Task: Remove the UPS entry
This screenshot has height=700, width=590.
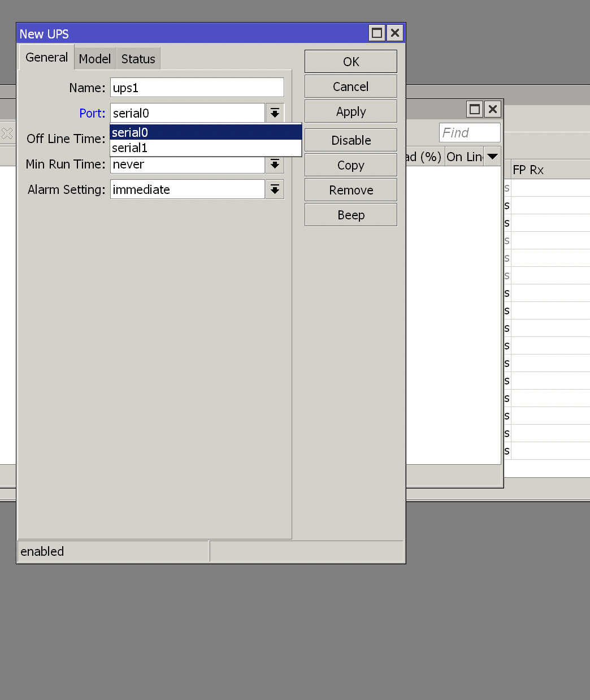Action: coord(350,189)
